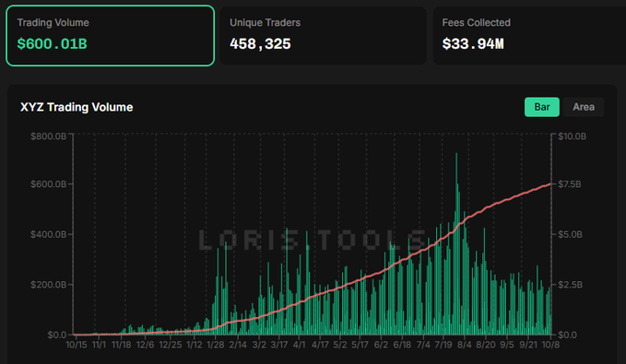Click the $10.0B right axis label
The height and width of the screenshot is (364, 626).
[573, 136]
